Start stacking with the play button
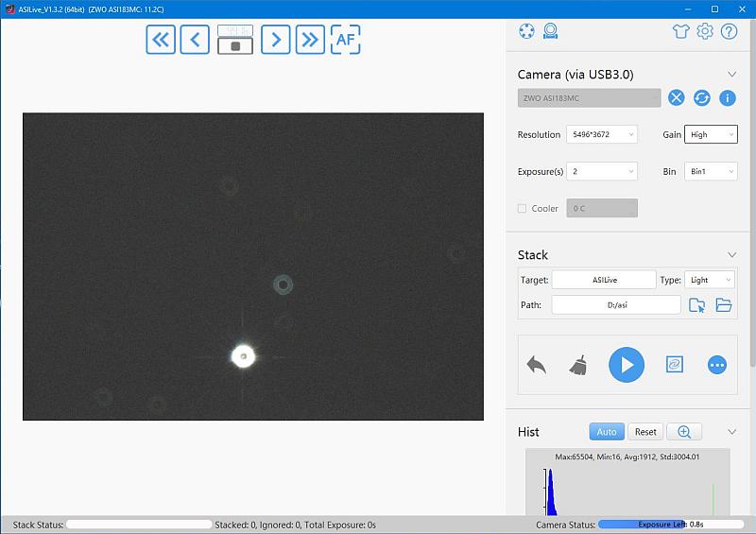The width and height of the screenshot is (756, 534). pyautogui.click(x=627, y=365)
